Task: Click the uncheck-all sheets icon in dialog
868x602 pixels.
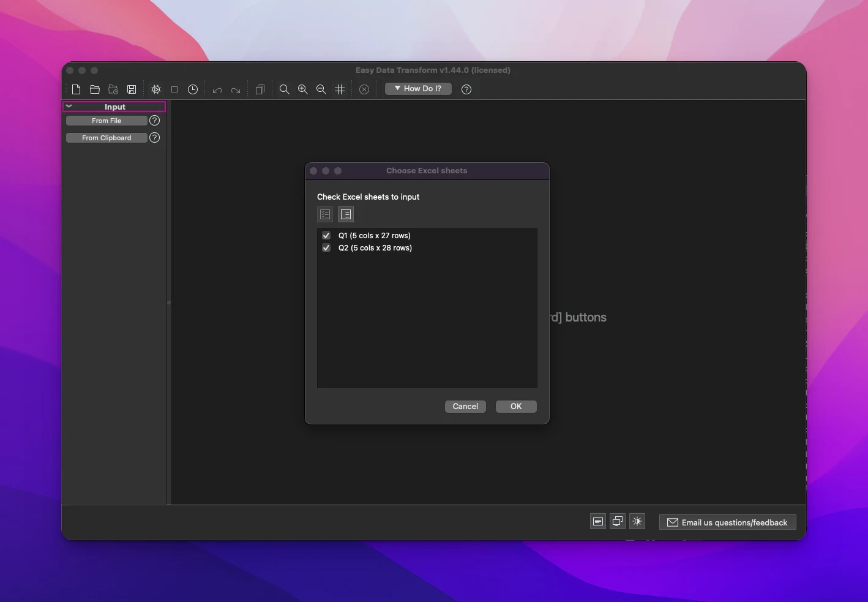Action: (x=346, y=214)
